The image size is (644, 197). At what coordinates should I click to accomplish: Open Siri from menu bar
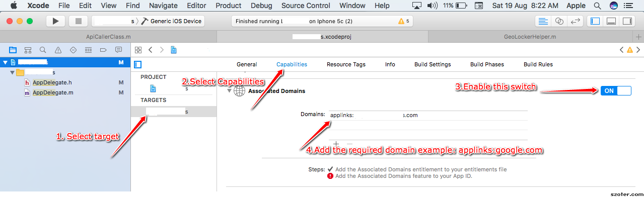pyautogui.click(x=613, y=6)
